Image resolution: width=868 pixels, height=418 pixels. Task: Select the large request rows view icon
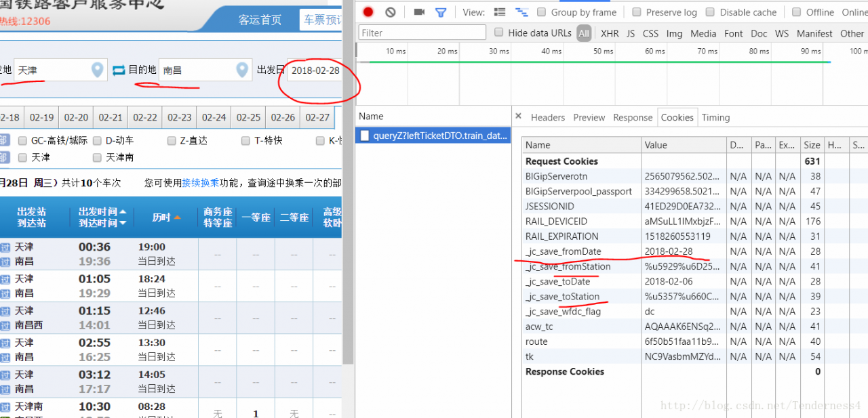click(500, 12)
